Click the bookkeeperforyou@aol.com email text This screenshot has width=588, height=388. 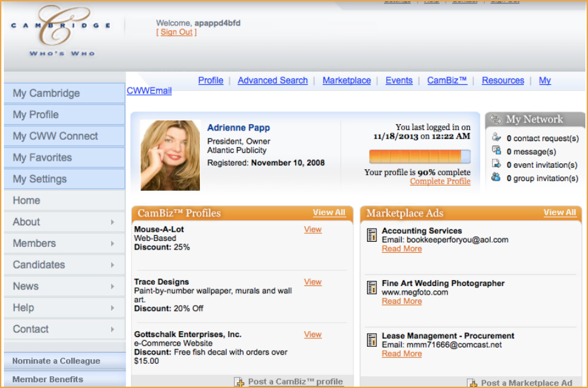click(457, 240)
